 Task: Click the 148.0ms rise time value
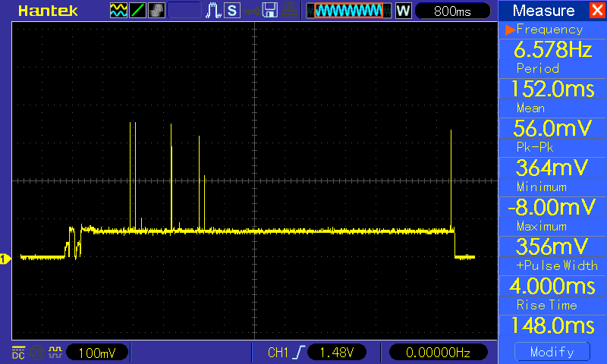553,325
